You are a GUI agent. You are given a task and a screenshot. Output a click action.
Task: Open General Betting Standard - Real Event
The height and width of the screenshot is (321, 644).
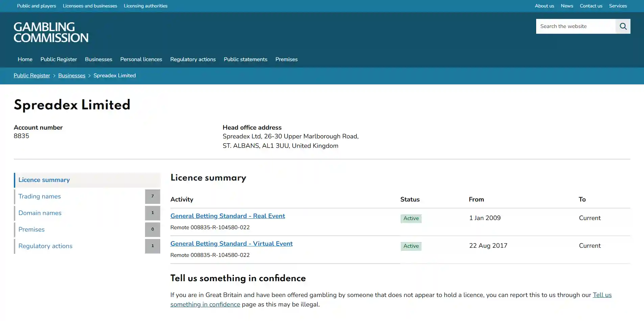[x=228, y=216]
